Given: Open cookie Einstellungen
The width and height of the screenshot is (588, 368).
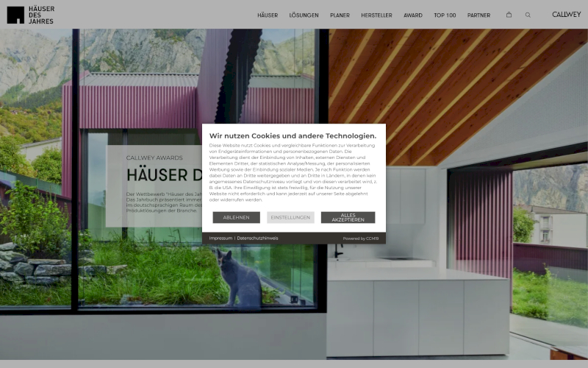Looking at the screenshot, I should [290, 218].
